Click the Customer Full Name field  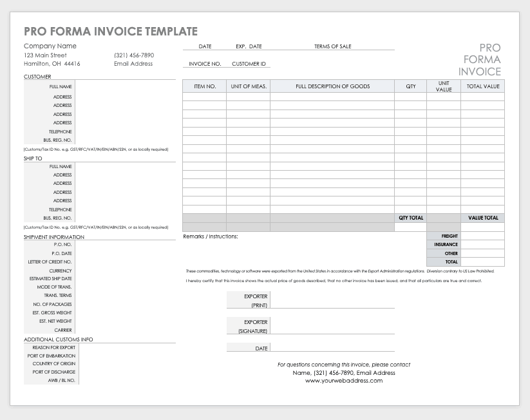pos(125,86)
